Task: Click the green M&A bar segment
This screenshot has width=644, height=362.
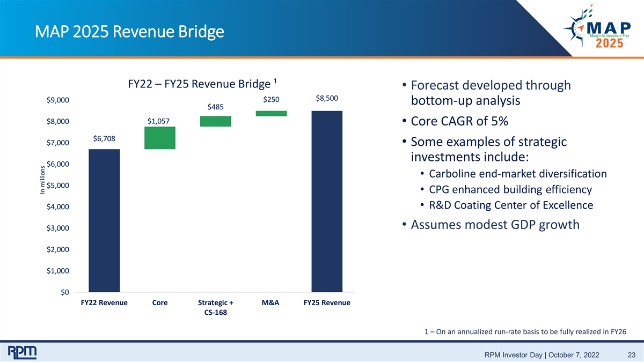Action: pyautogui.click(x=272, y=113)
